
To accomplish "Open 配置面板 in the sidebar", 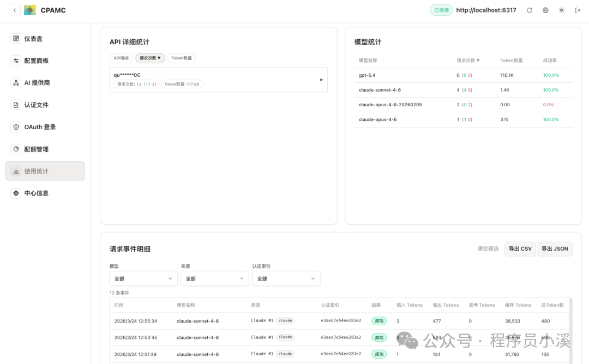I will (45, 60).
